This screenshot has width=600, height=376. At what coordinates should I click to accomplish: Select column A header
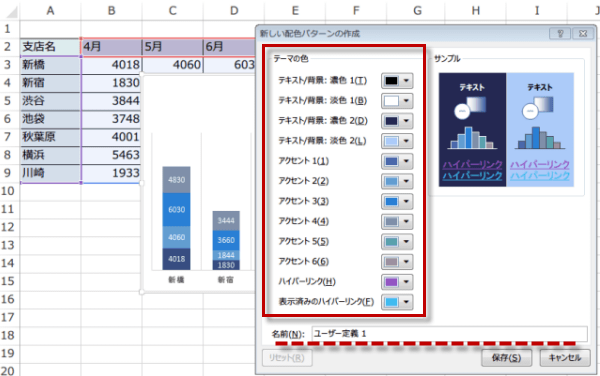click(50, 11)
